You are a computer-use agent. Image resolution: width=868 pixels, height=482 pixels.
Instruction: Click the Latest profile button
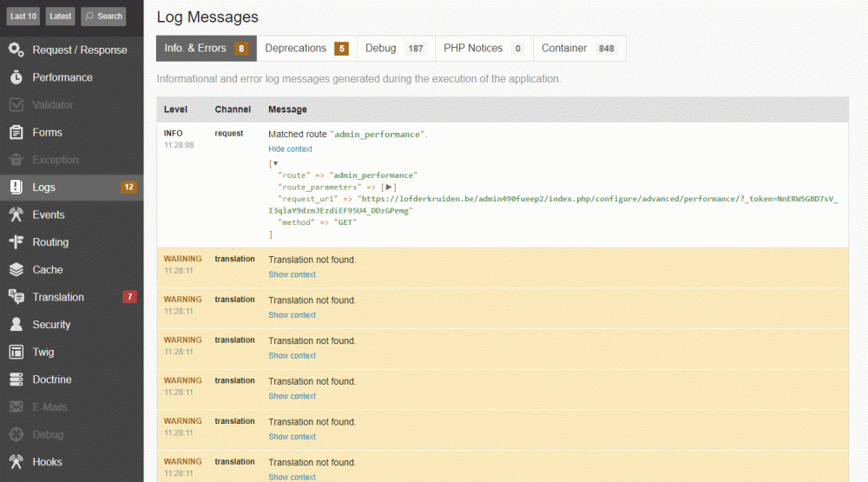tap(61, 16)
